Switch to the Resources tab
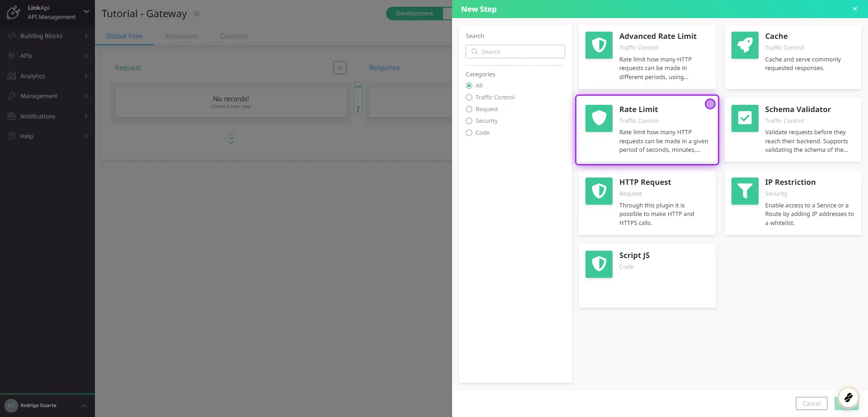Viewport: 868px width, 417px height. 181,36
